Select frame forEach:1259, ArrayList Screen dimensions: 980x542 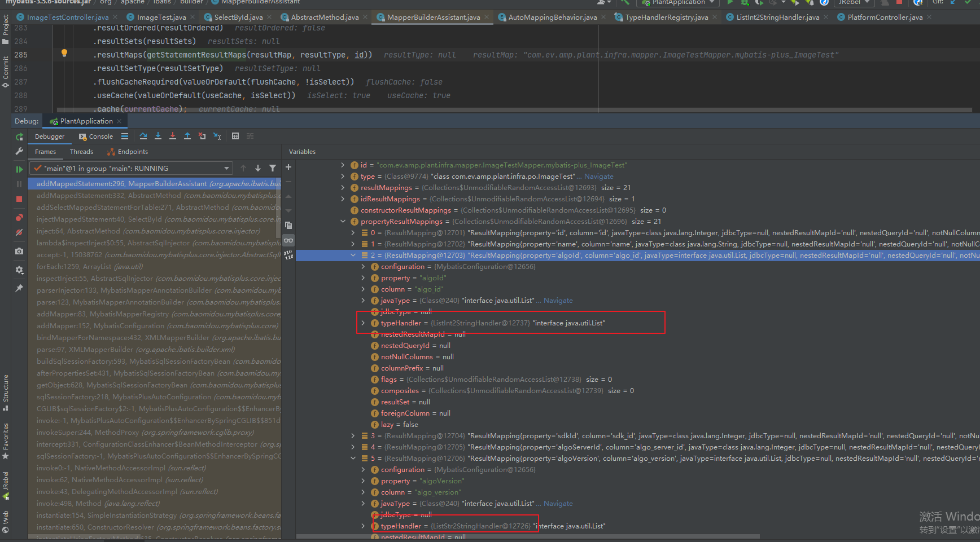pyautogui.click(x=155, y=267)
